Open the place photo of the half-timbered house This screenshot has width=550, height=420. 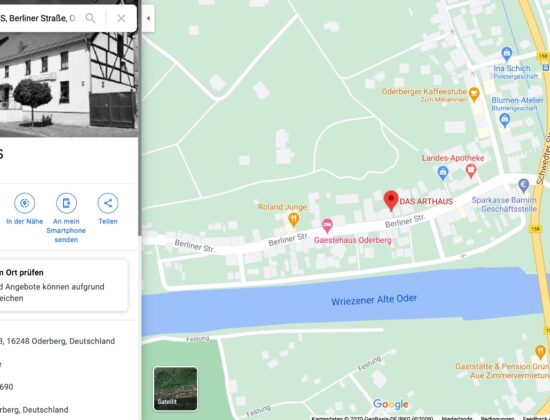pyautogui.click(x=69, y=85)
